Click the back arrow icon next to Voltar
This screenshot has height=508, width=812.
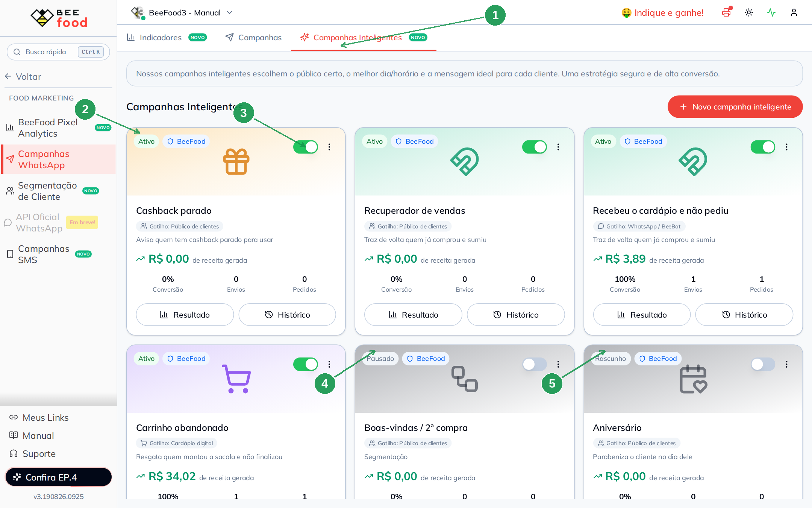point(8,77)
